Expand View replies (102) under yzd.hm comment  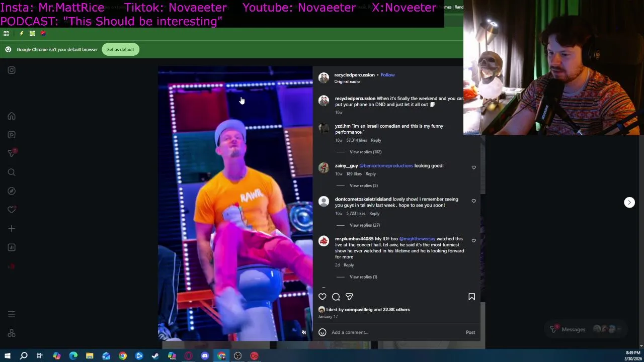pos(365,152)
